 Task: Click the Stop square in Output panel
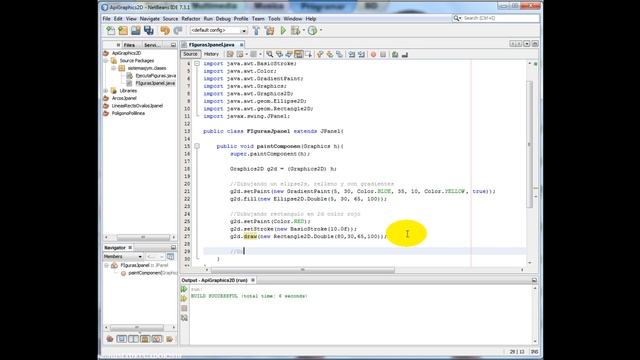(x=184, y=308)
